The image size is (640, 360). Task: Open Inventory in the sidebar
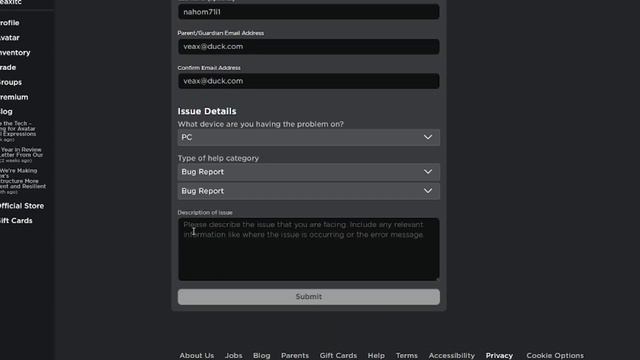(x=15, y=53)
